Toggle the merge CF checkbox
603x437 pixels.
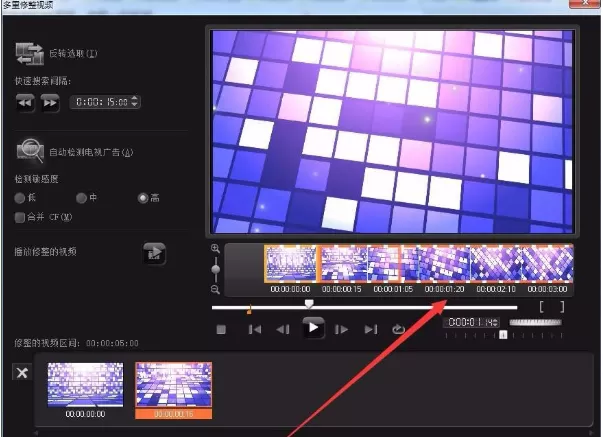[20, 217]
